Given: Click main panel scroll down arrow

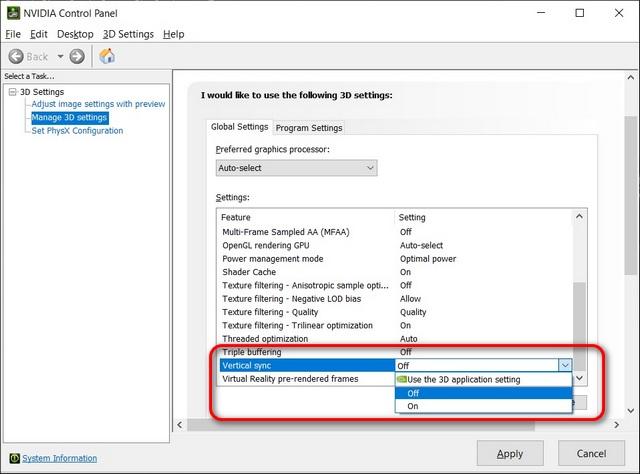Looking at the screenshot, I should 631,411.
